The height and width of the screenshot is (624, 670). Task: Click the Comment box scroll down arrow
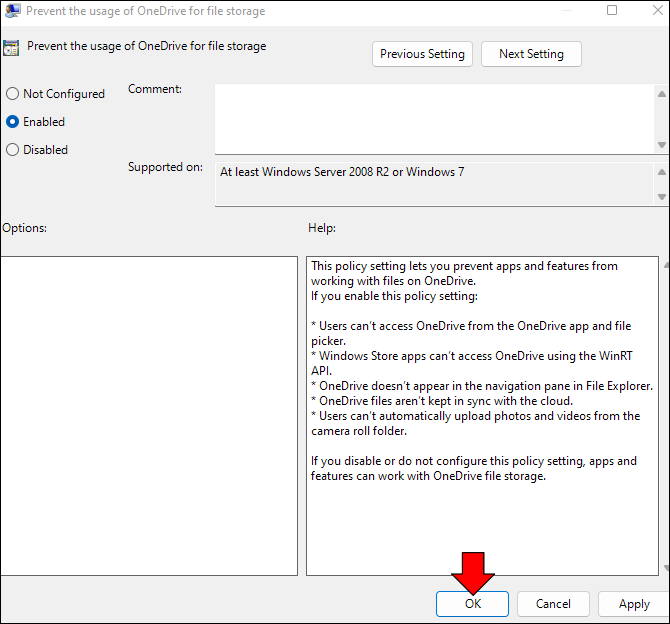pyautogui.click(x=661, y=145)
